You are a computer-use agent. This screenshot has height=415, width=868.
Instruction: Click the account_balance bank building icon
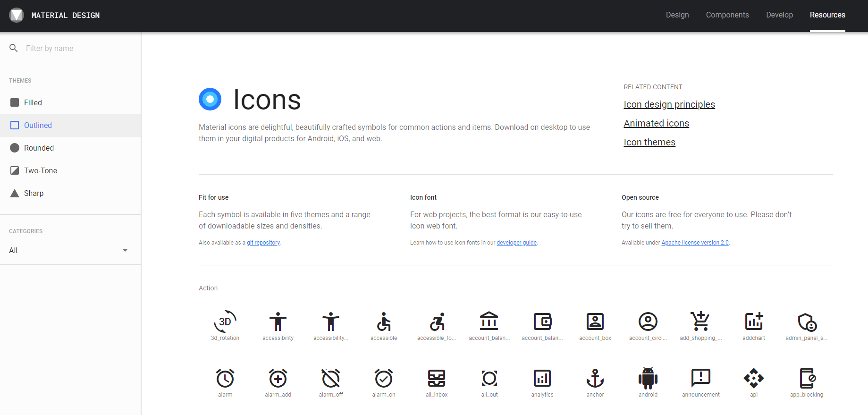(489, 321)
